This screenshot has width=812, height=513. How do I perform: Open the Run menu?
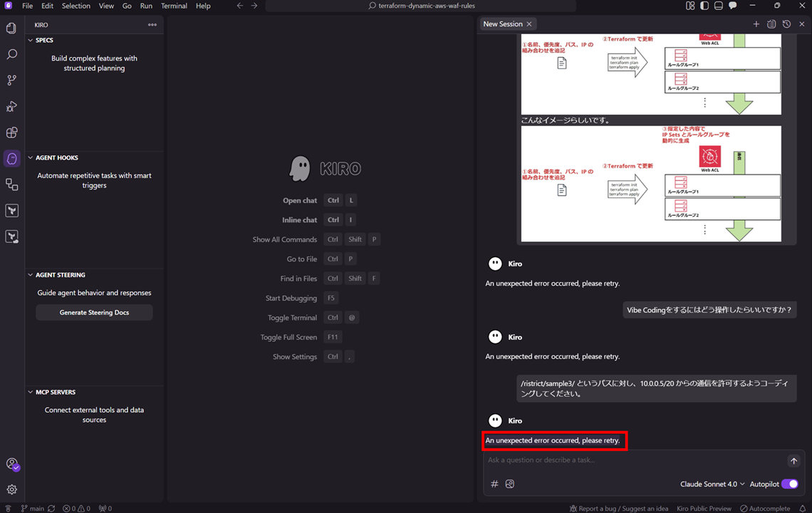click(x=146, y=6)
